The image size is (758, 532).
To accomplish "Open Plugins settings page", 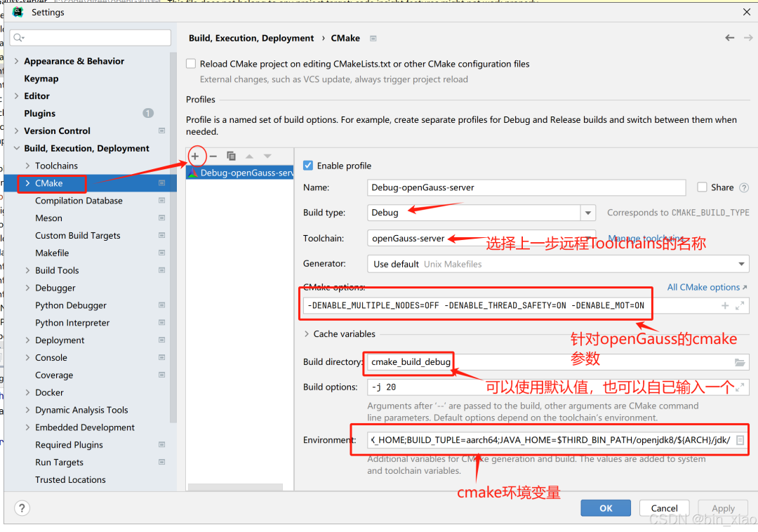I will [39, 113].
